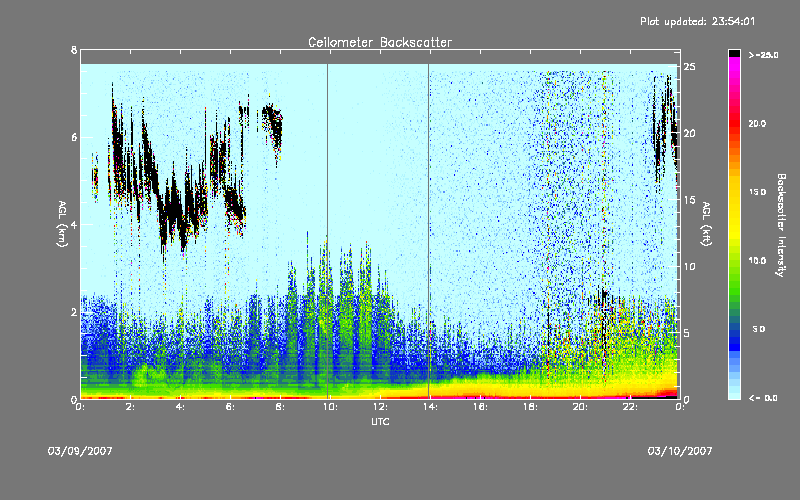Click the x-axis tick label '20:'
This screenshot has width=800, height=500.
tap(580, 407)
